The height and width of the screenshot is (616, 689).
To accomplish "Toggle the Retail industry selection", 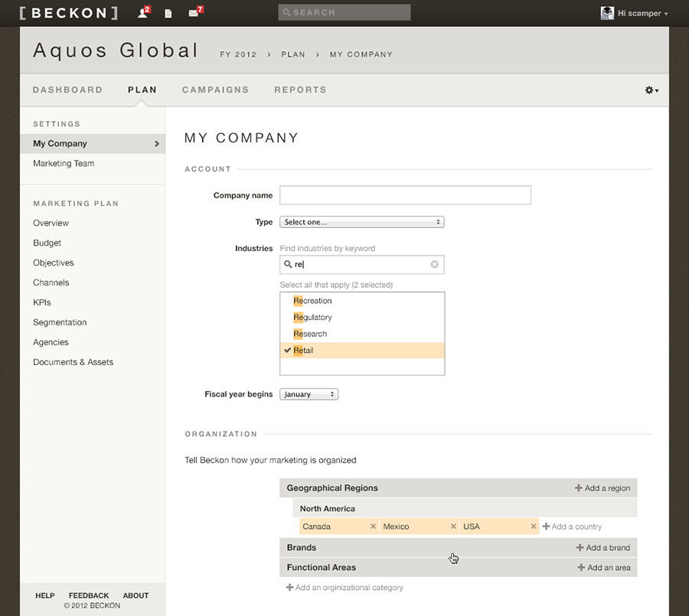I will [362, 350].
